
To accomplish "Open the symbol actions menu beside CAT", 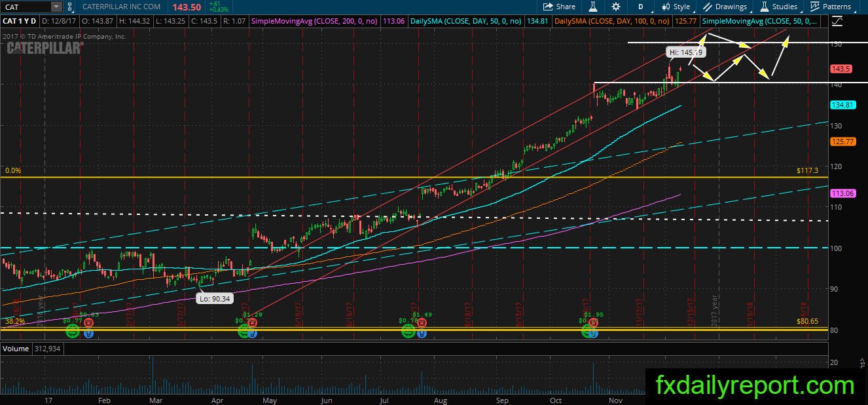I will (71, 7).
